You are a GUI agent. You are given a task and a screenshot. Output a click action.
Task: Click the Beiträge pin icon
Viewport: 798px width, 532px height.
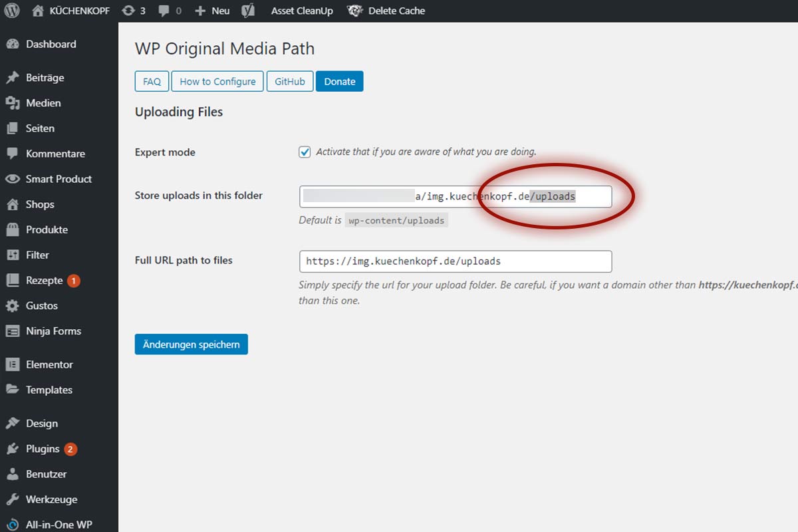[x=12, y=78]
